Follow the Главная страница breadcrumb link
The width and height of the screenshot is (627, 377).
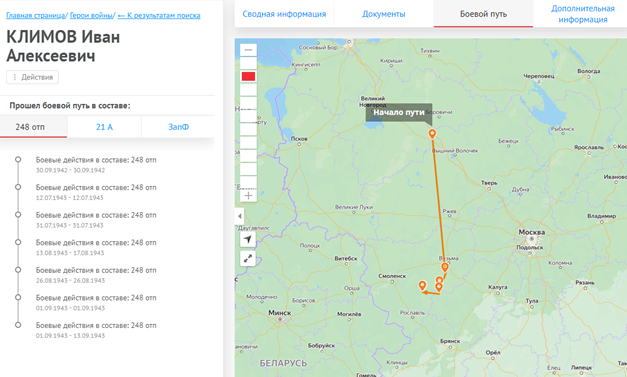pyautogui.click(x=36, y=16)
